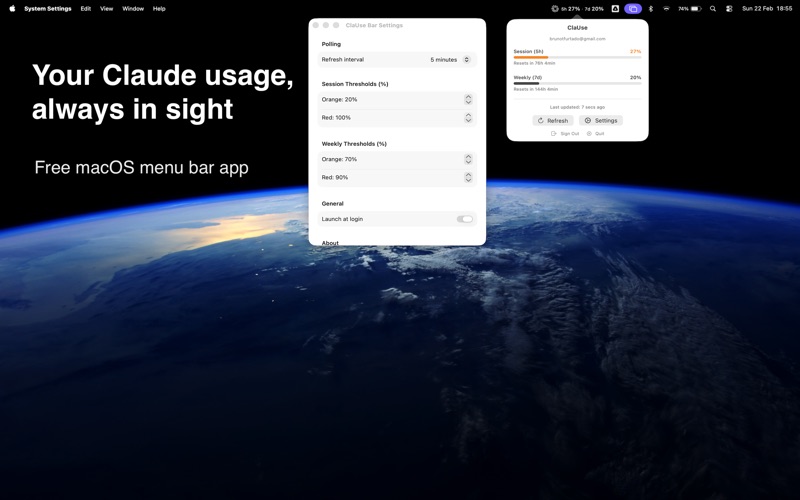The width and height of the screenshot is (800, 500).
Task: Adjust the Weekly Red 90% stepper
Action: tap(468, 177)
